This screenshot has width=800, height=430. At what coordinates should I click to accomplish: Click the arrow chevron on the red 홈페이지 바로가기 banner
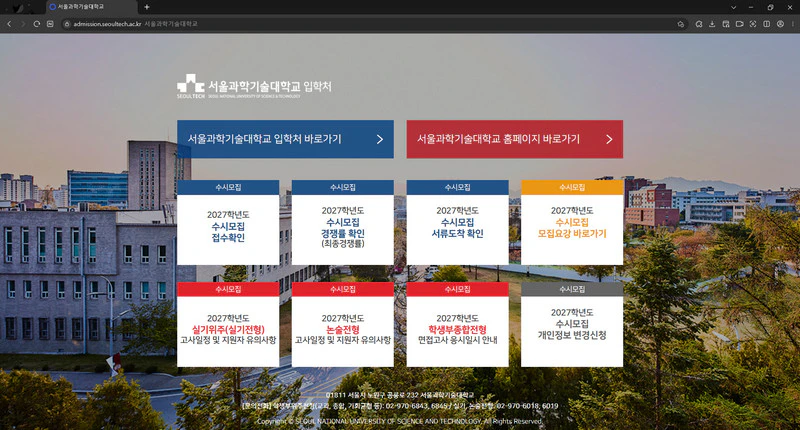pos(609,139)
